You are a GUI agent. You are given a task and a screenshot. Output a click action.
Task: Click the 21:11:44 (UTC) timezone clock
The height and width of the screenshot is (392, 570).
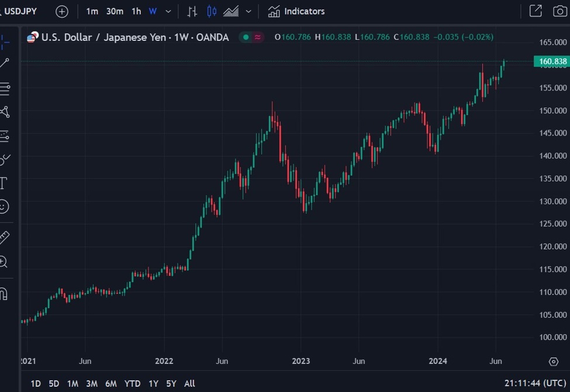[535, 383]
